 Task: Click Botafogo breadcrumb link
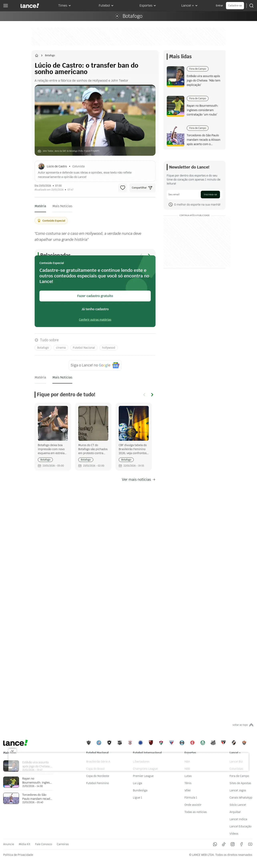(x=50, y=55)
